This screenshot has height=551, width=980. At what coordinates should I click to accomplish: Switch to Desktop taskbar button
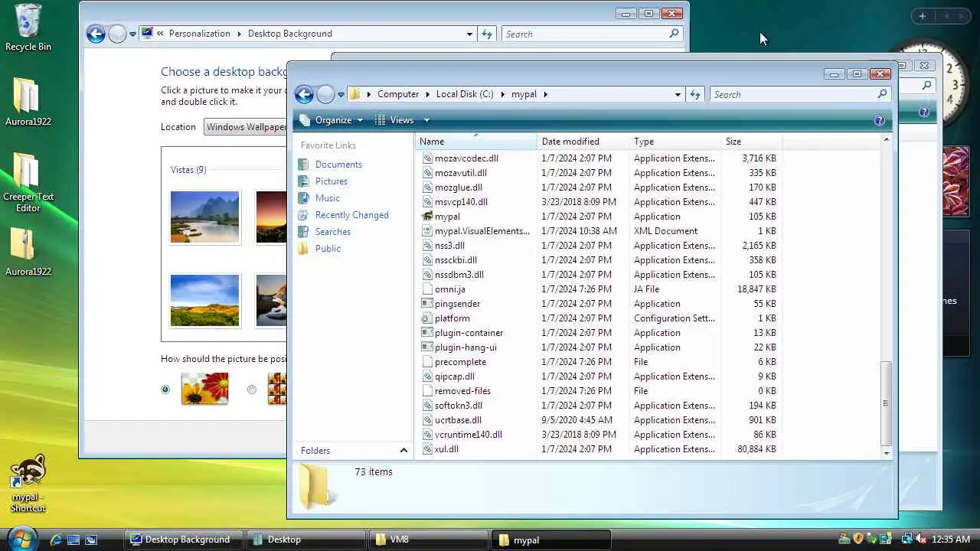[306, 540]
